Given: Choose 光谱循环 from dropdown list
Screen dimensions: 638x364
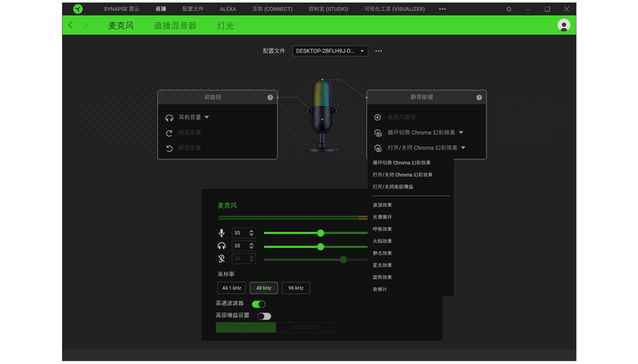Looking at the screenshot, I should pos(383,217).
